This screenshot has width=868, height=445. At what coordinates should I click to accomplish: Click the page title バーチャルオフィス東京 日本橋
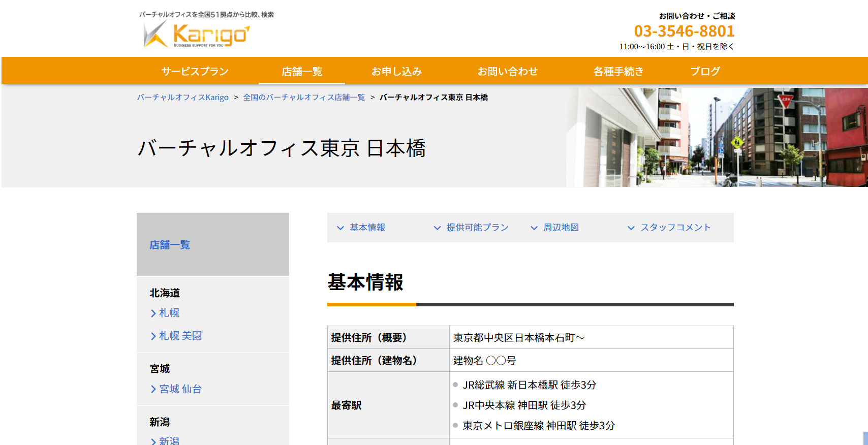pyautogui.click(x=282, y=148)
